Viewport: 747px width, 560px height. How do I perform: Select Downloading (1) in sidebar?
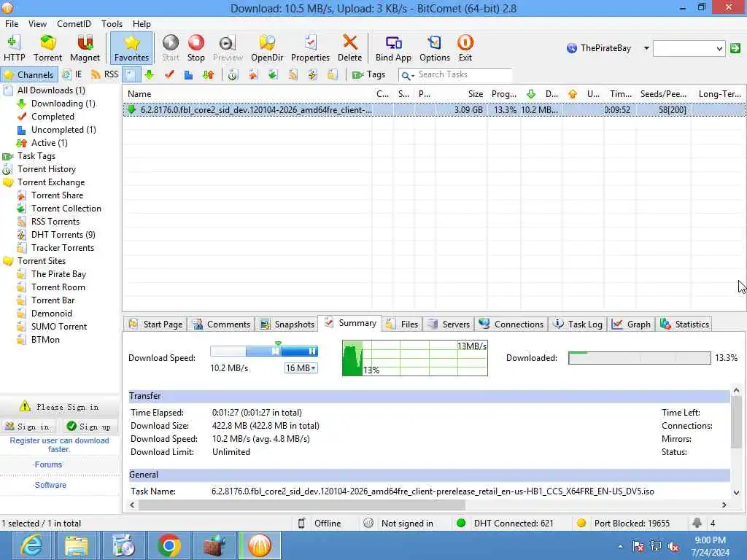pos(63,104)
